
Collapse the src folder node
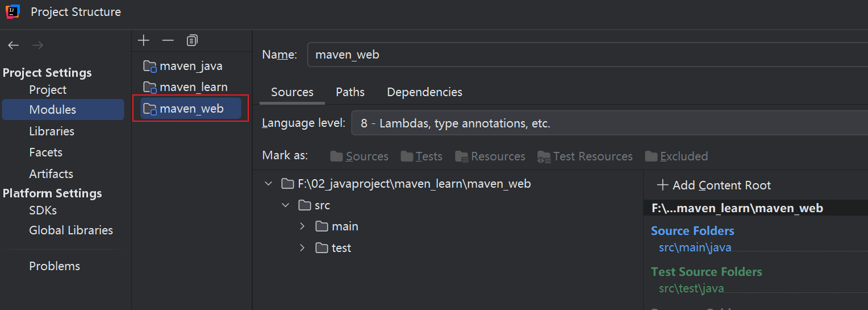click(285, 205)
